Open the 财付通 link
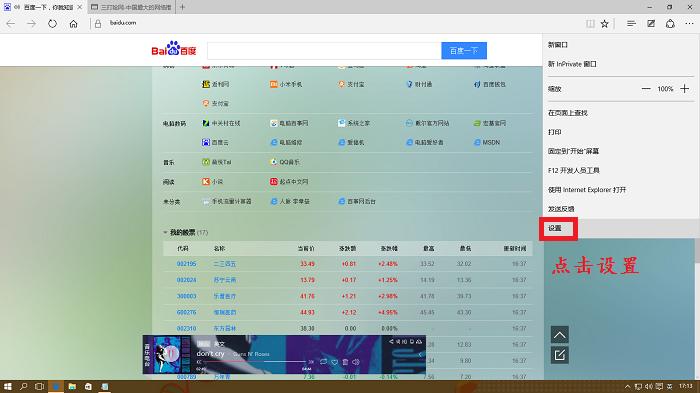This screenshot has height=393, width=700. [419, 84]
